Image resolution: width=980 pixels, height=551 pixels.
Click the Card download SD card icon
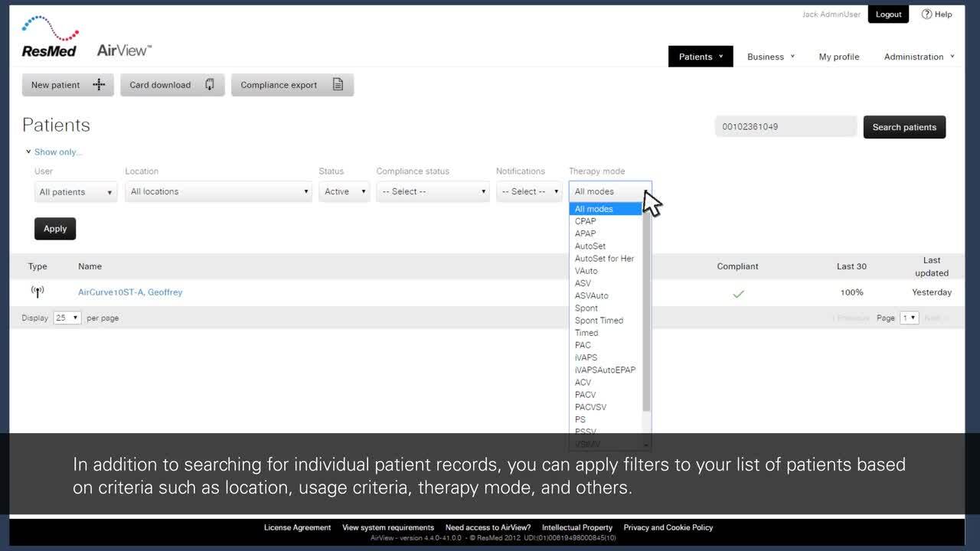point(210,85)
